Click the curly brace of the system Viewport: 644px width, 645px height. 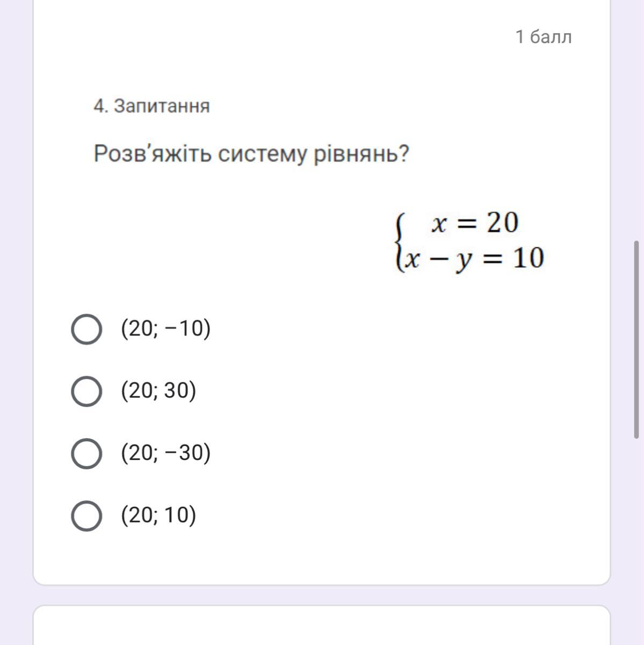pyautogui.click(x=399, y=242)
